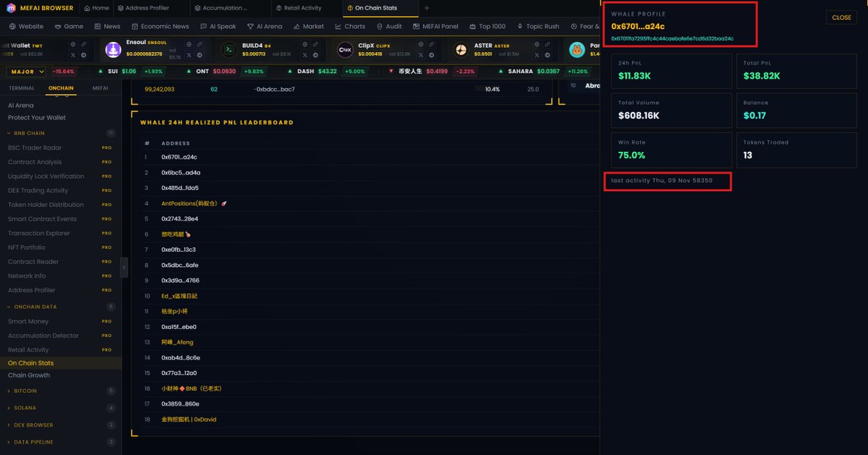Switch to the Address Profiler browser tab
This screenshot has height=455, width=868.
point(153,8)
